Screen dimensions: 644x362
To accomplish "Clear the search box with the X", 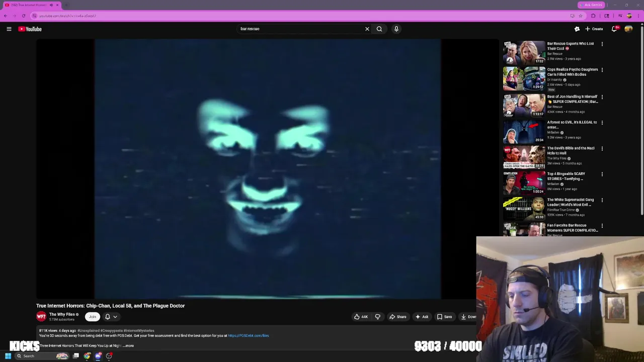I will [367, 29].
